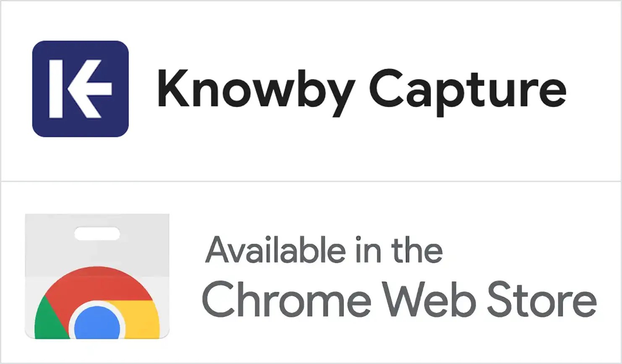
Task: Click the bag handle cutout on store icon
Action: [97, 234]
